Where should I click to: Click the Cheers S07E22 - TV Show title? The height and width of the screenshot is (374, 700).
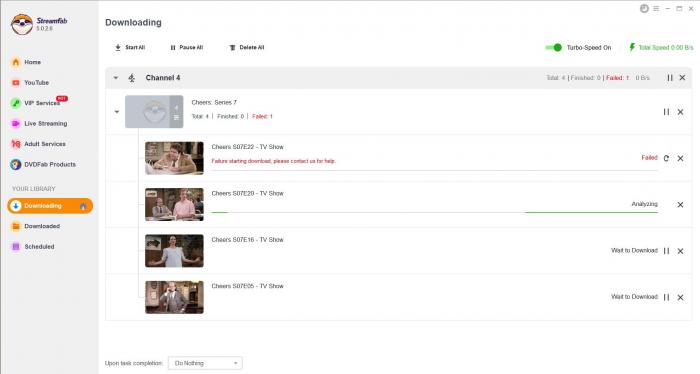click(247, 147)
